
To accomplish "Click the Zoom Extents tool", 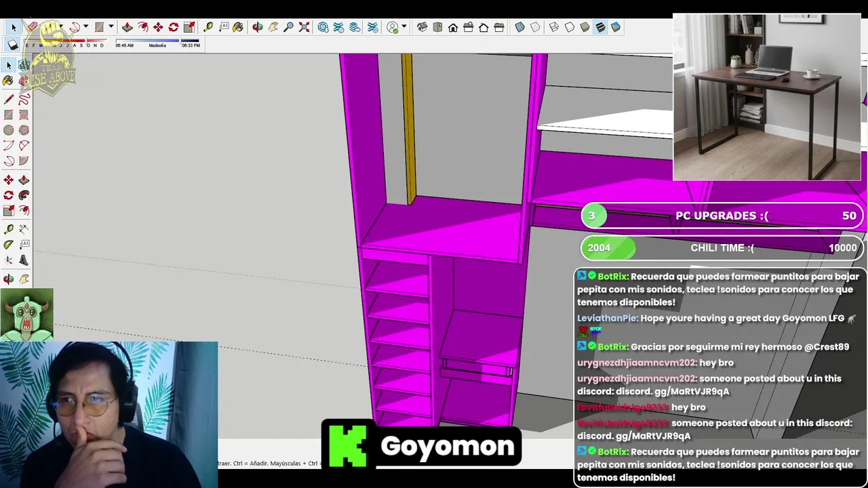I will [x=304, y=27].
